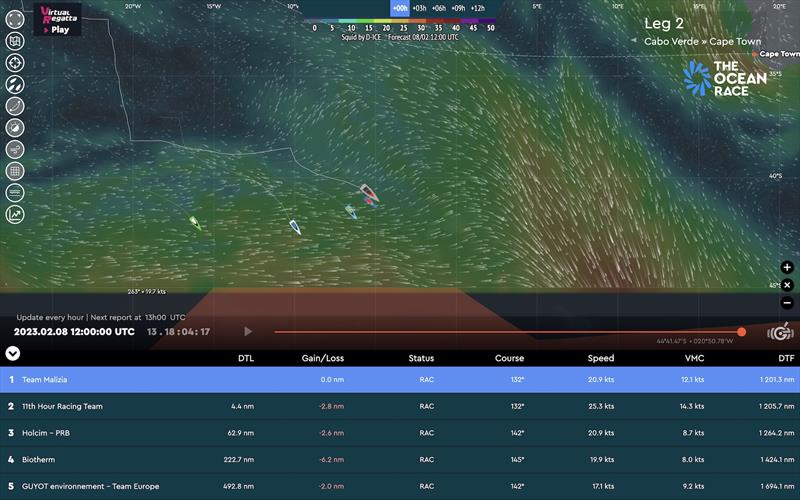Click the timeline slider handle at the end
The height and width of the screenshot is (500, 800).
pyautogui.click(x=741, y=332)
